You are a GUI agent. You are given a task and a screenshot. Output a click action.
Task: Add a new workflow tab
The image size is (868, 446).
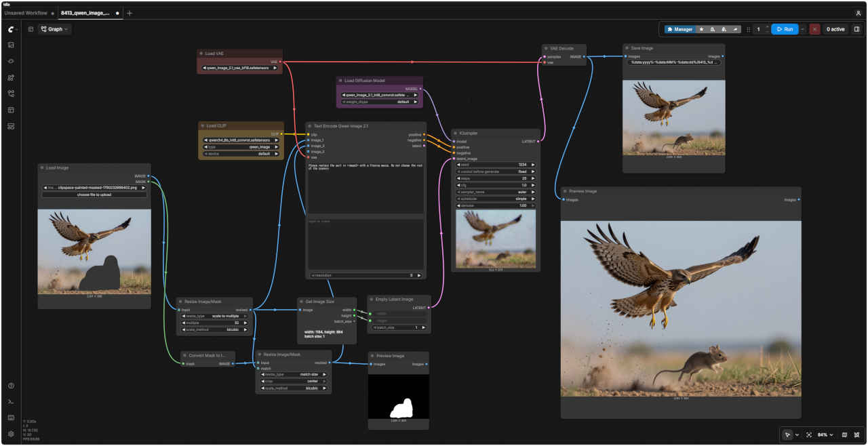tap(130, 13)
